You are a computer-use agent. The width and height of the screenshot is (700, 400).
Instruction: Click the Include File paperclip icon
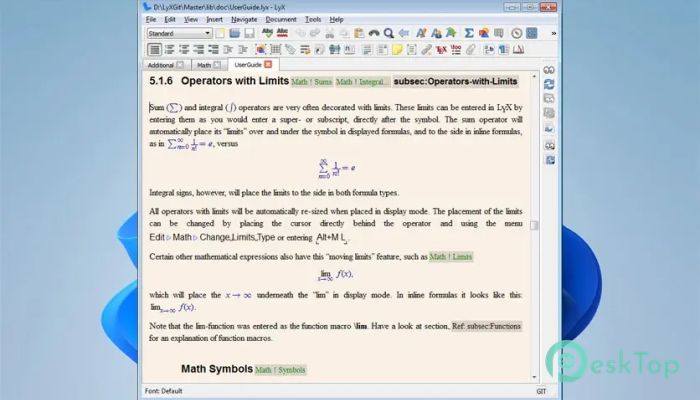[471, 50]
